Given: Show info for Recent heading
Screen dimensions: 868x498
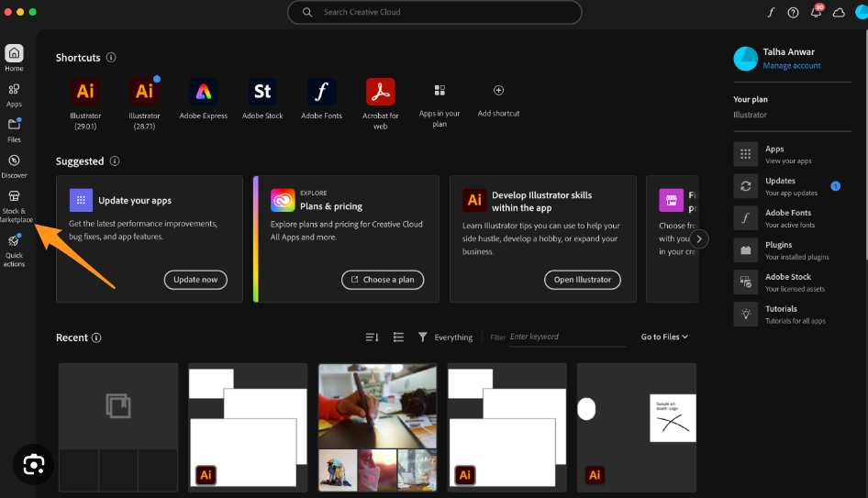Looking at the screenshot, I should pos(96,338).
